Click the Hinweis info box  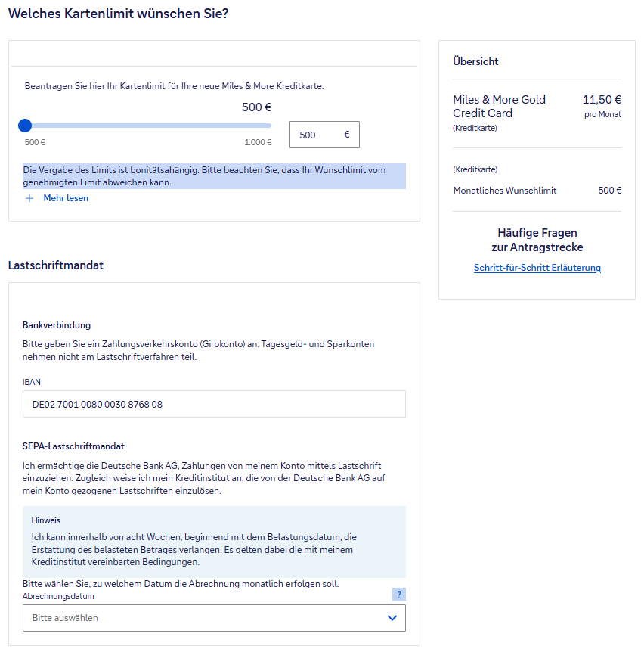pyautogui.click(x=214, y=542)
